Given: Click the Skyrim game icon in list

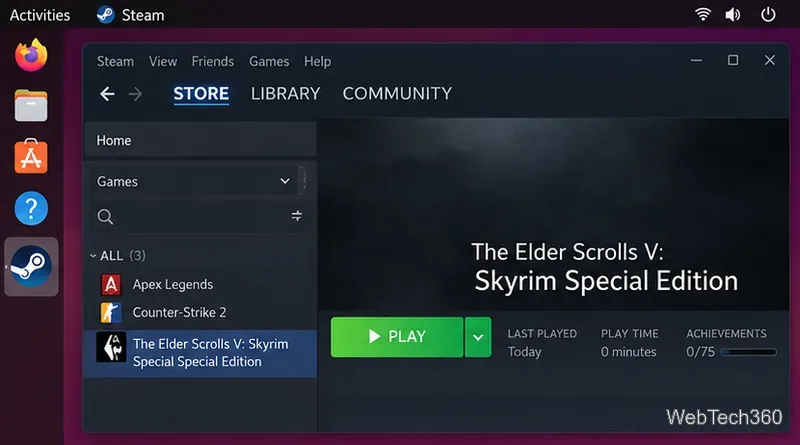Looking at the screenshot, I should point(111,347).
